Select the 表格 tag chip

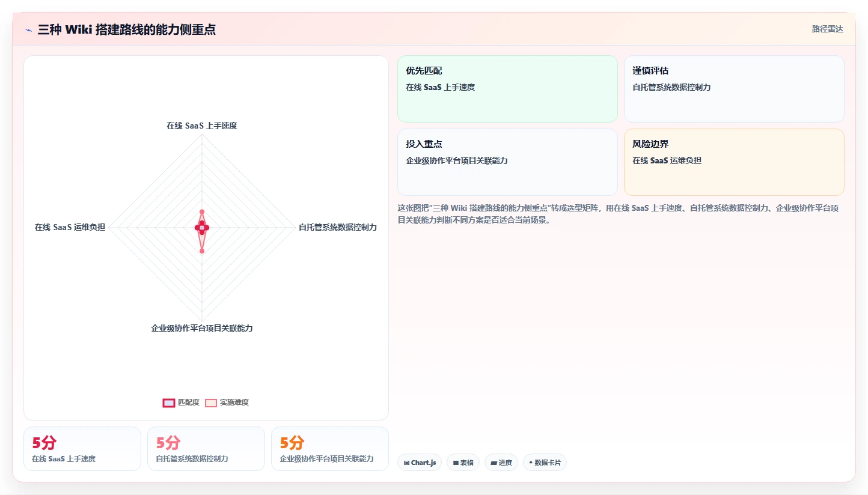tap(463, 463)
